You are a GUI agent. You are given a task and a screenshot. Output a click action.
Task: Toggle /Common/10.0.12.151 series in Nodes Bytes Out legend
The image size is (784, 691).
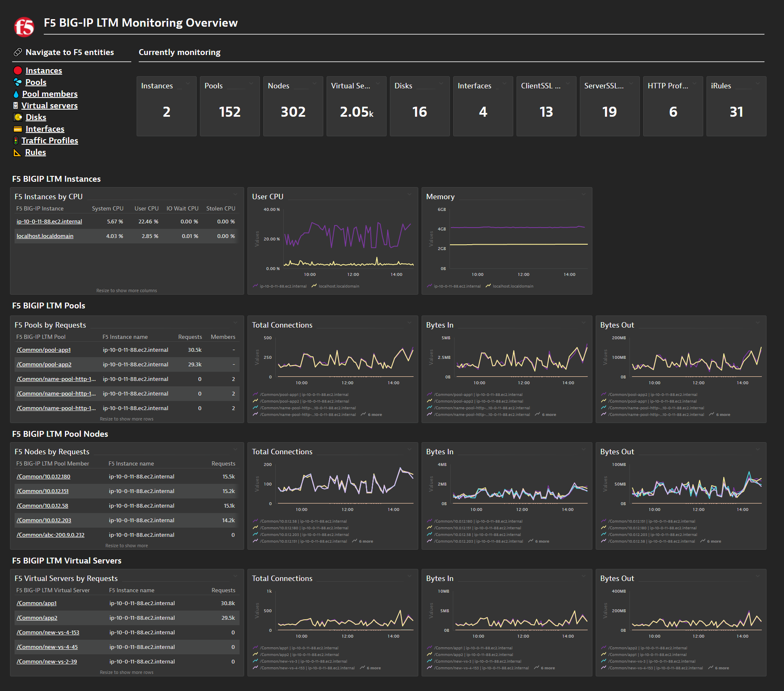pyautogui.click(x=648, y=521)
